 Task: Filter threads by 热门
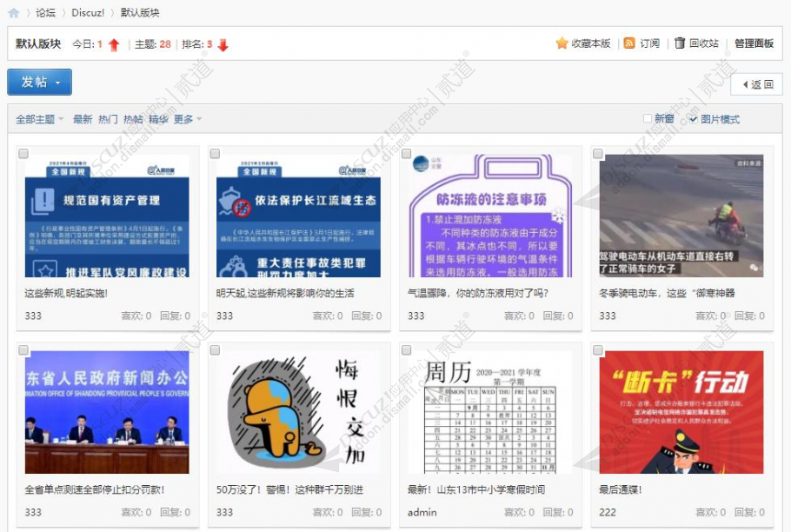(108, 119)
